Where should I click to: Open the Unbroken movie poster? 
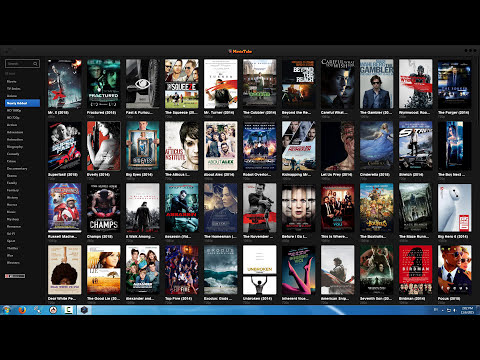point(260,270)
